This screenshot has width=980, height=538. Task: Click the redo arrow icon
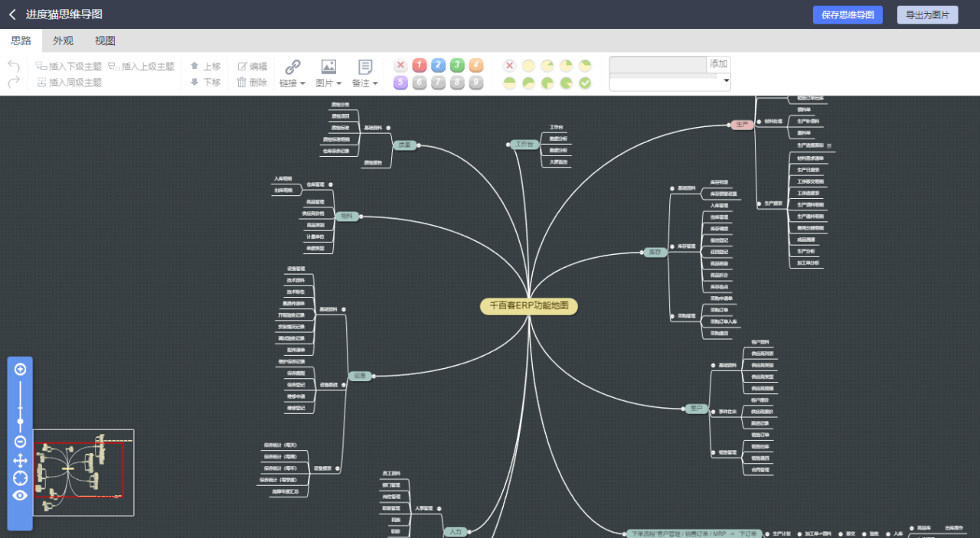(14, 82)
